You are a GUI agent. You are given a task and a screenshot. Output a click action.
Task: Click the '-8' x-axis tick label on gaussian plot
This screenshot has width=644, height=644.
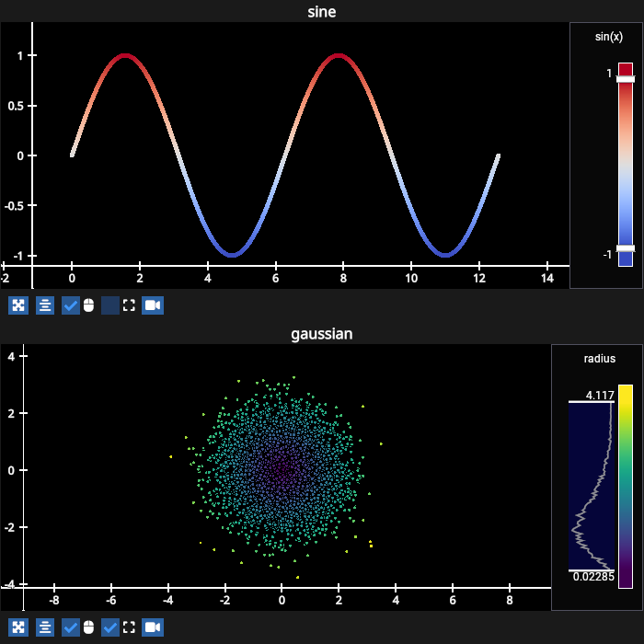tap(53, 601)
